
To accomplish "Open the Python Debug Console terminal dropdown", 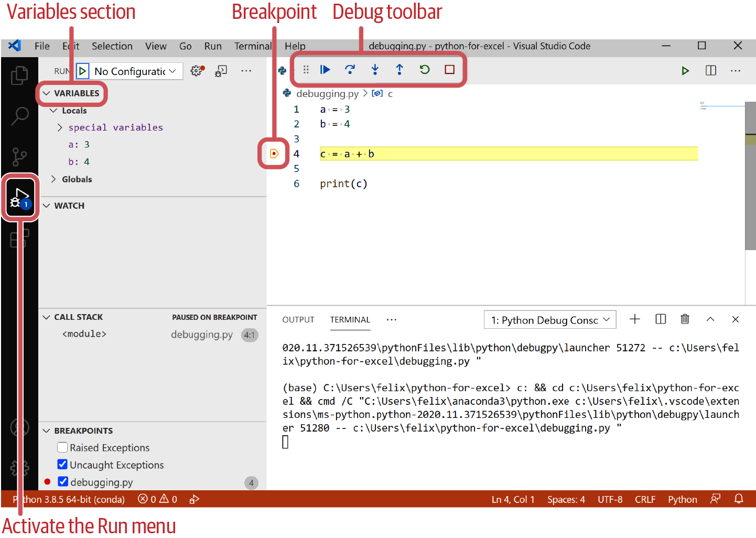I will point(550,320).
